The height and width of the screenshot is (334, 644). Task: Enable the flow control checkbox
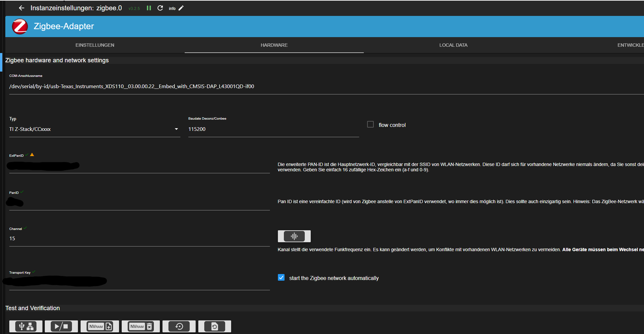click(x=370, y=124)
